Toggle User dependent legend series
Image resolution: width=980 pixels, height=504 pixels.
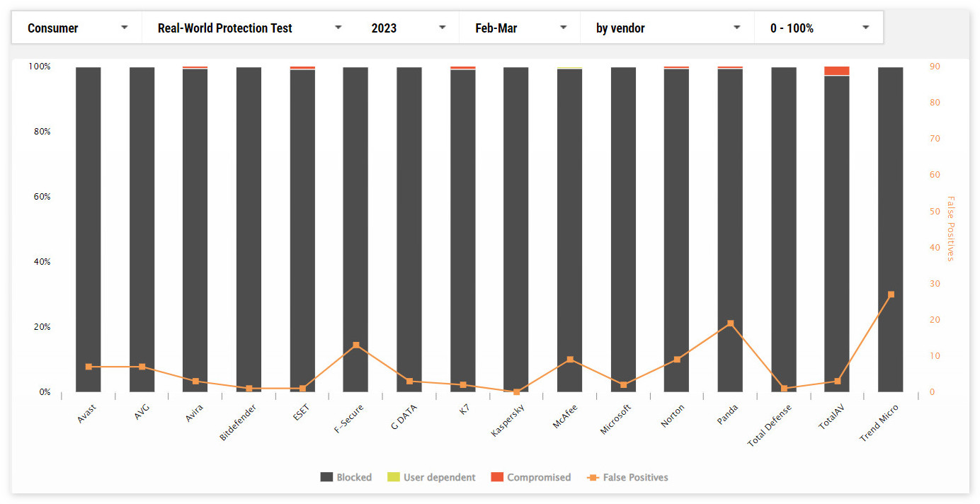click(431, 477)
